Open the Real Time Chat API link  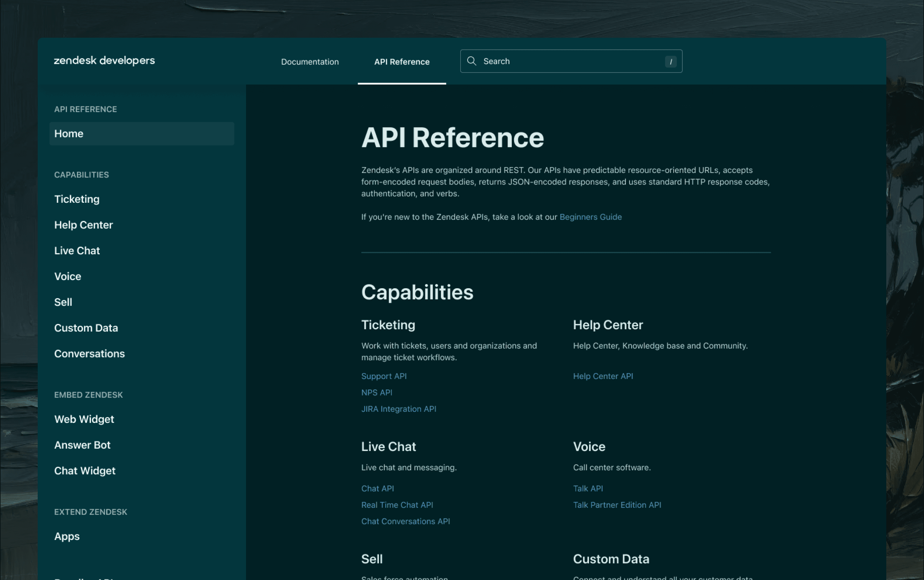pyautogui.click(x=397, y=505)
